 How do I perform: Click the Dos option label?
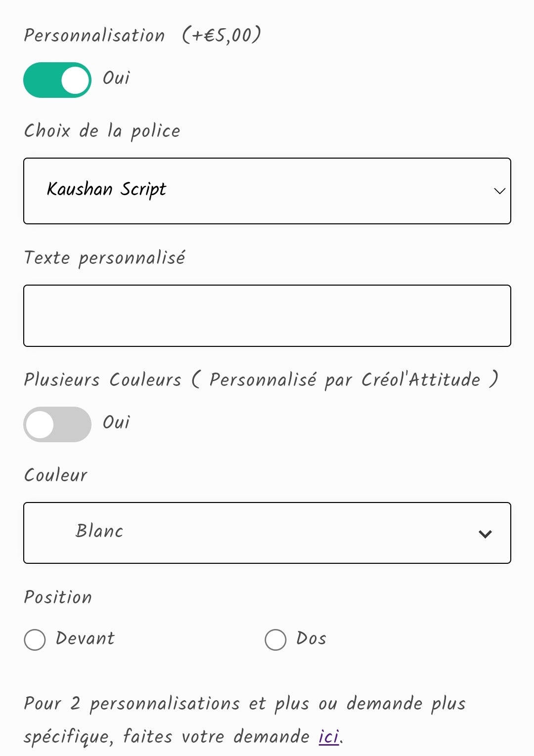pyautogui.click(x=311, y=638)
